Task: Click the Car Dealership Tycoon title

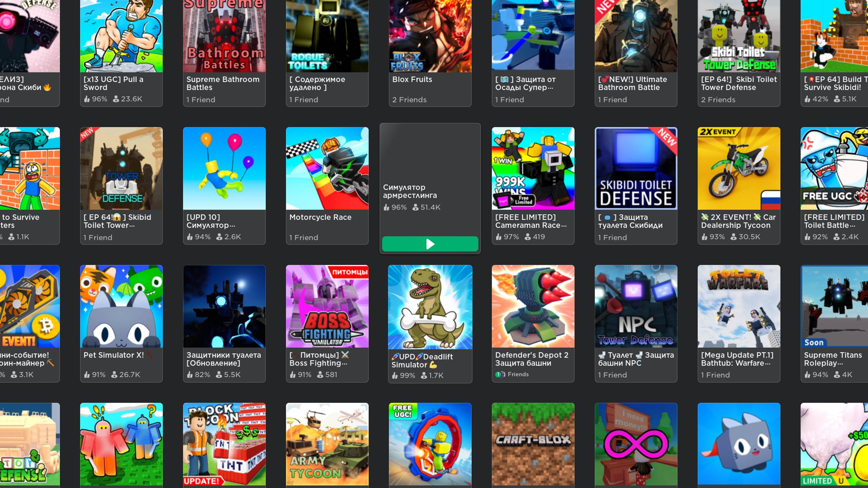Action: pyautogui.click(x=738, y=221)
